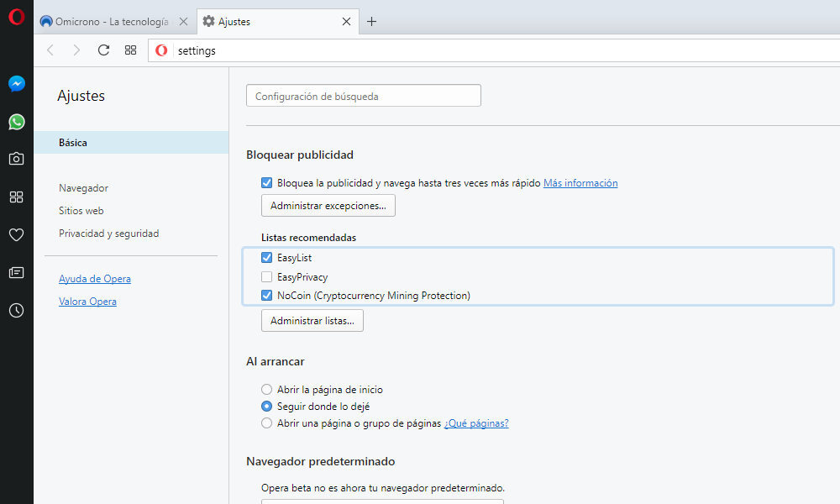Open personal news sidebar icon
Viewport: 840px width, 504px height.
tap(16, 273)
